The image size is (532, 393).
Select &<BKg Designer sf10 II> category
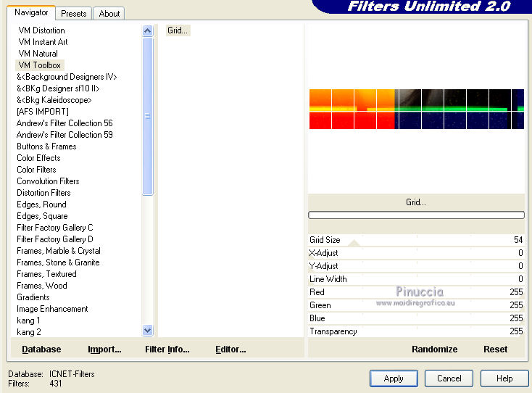point(58,88)
